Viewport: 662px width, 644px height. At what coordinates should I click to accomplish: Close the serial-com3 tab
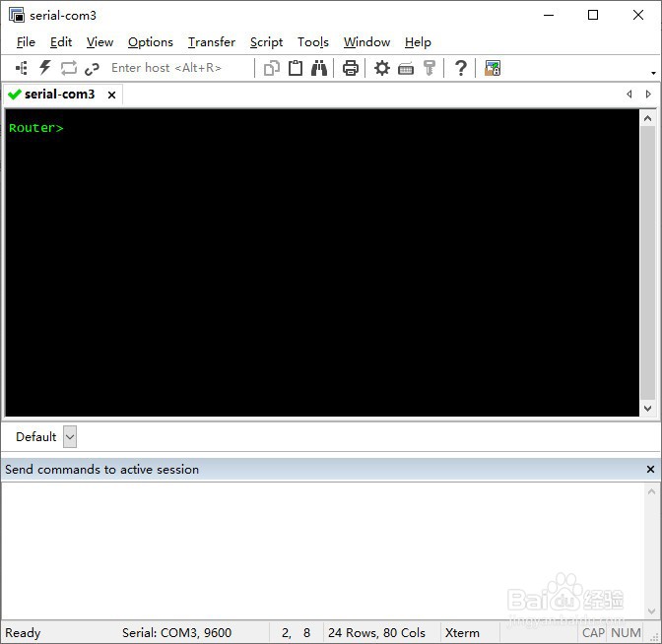pyautogui.click(x=111, y=95)
